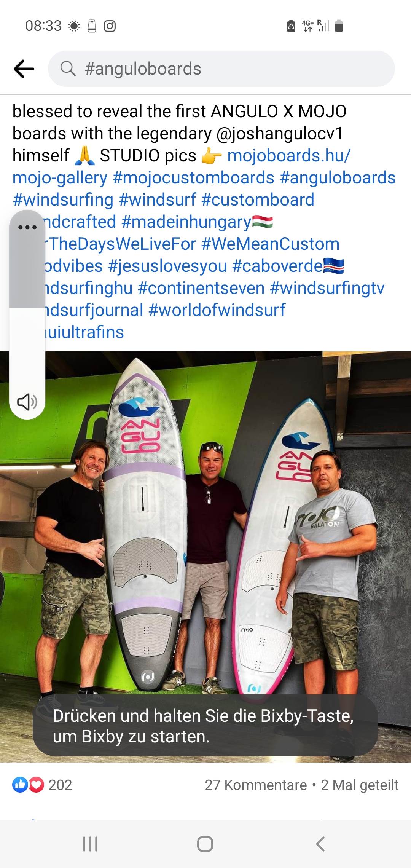Image resolution: width=411 pixels, height=868 pixels.
Task: Open the #caboverde hashtag
Action: coord(277,266)
